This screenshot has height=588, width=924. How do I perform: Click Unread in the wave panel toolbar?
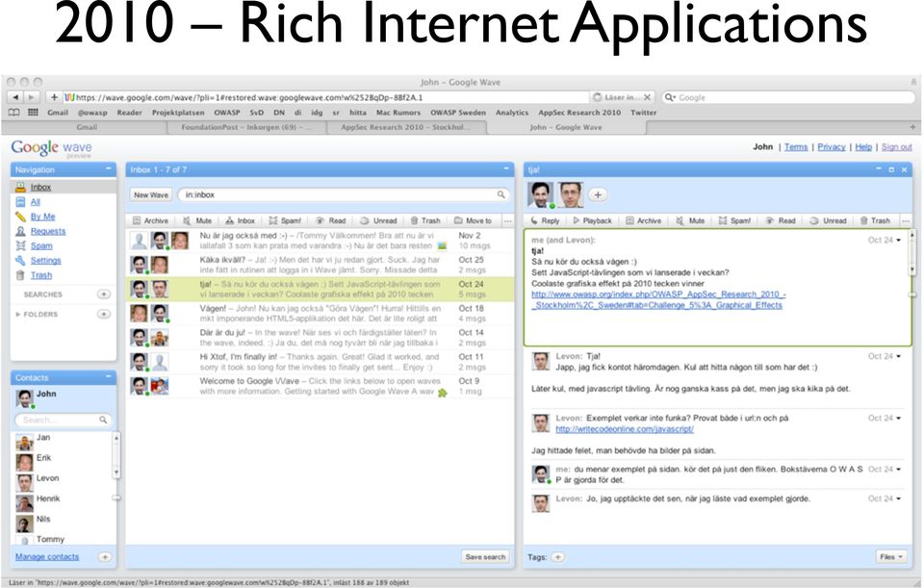coord(828,220)
